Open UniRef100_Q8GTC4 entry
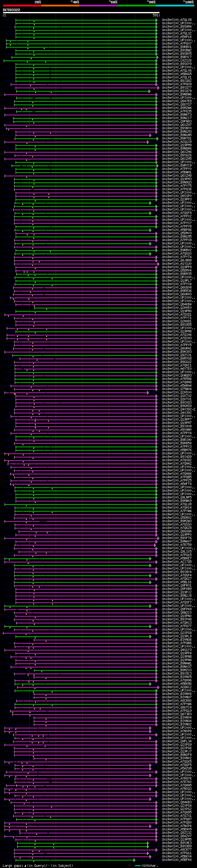The image size is (197, 868). (x=177, y=708)
